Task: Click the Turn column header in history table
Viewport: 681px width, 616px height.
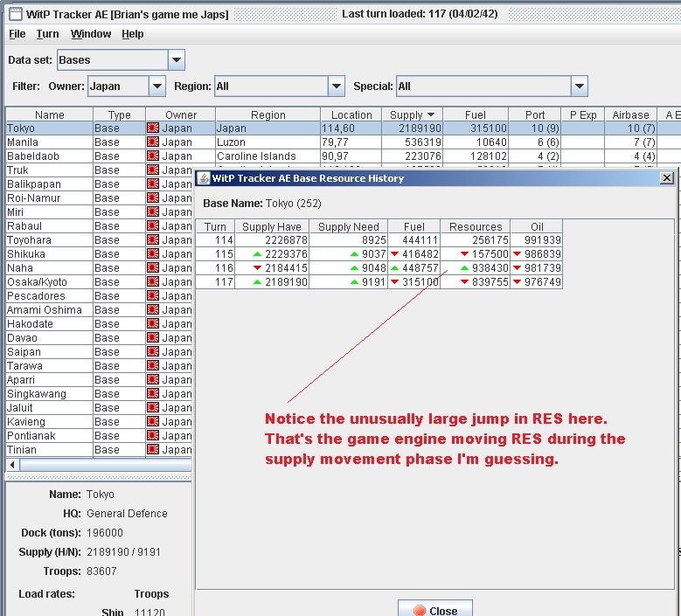Action: pos(215,226)
